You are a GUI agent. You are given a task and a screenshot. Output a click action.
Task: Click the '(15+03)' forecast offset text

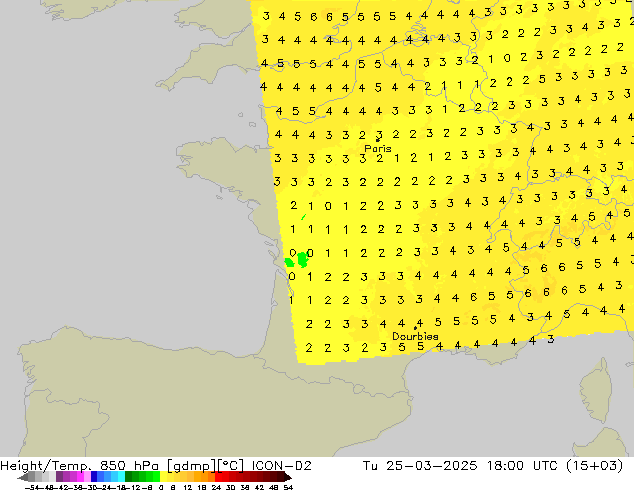[x=594, y=466]
